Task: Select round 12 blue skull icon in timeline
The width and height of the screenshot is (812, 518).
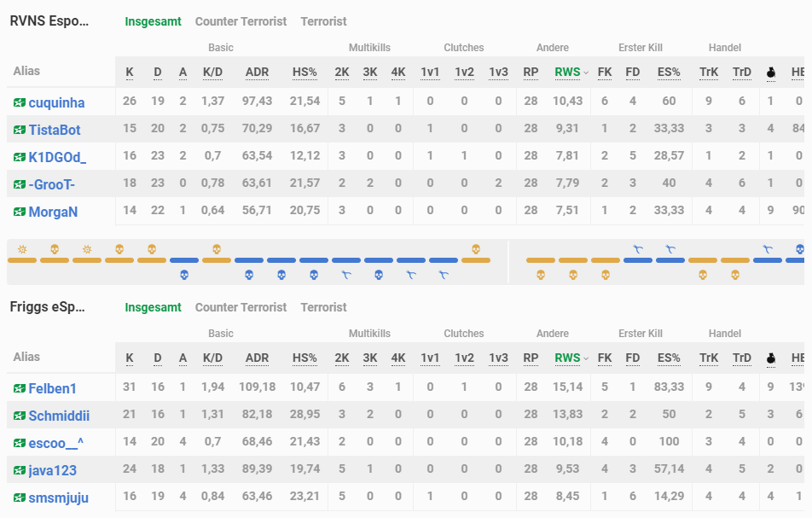Action: coord(379,275)
